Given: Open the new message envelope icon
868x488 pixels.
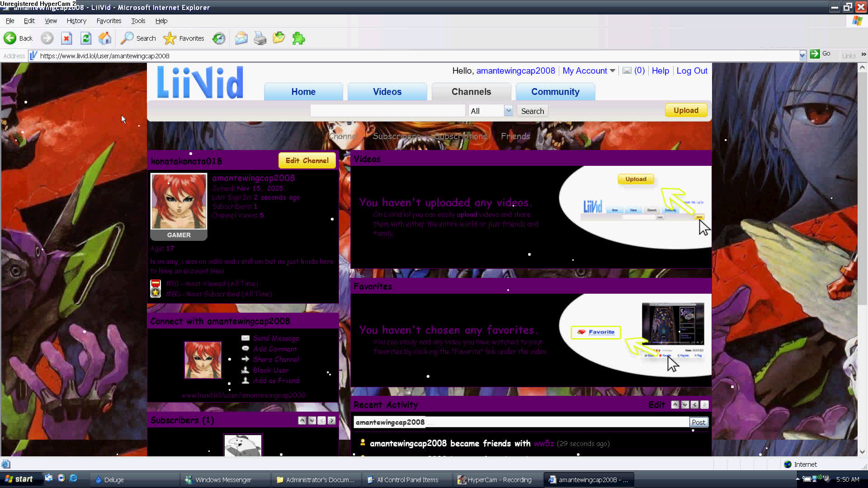Looking at the screenshot, I should [x=627, y=70].
